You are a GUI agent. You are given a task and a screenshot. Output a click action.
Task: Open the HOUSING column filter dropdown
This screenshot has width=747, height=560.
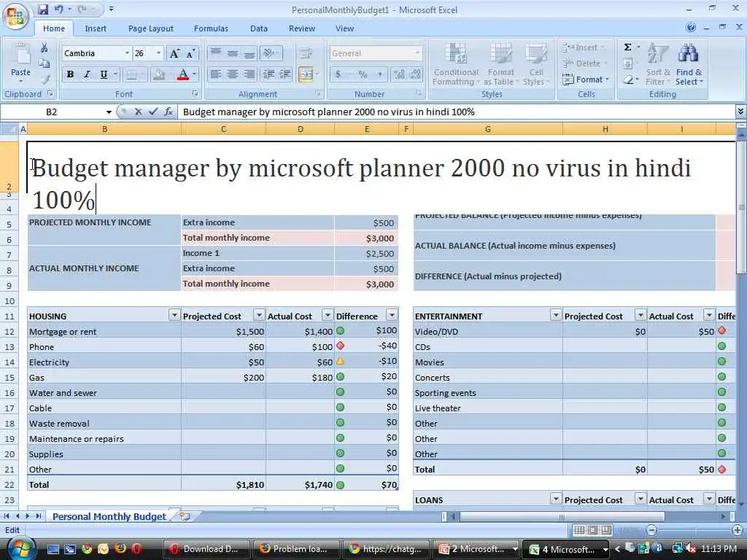coord(174,315)
